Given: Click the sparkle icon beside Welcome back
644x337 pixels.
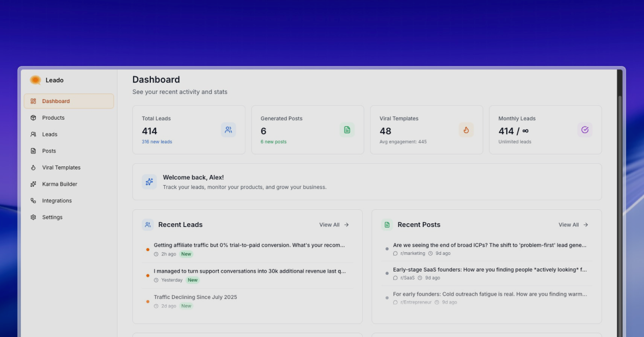Looking at the screenshot, I should [149, 182].
